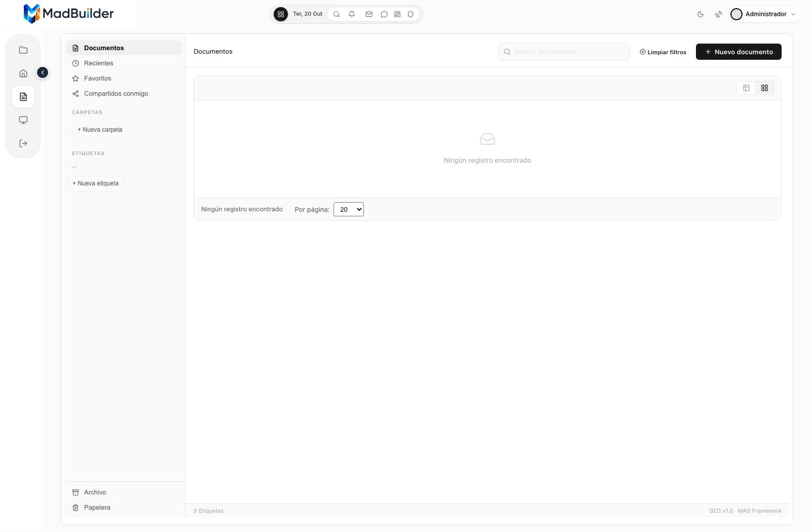Open Compartidos conmigo

pyautogui.click(x=124, y=94)
